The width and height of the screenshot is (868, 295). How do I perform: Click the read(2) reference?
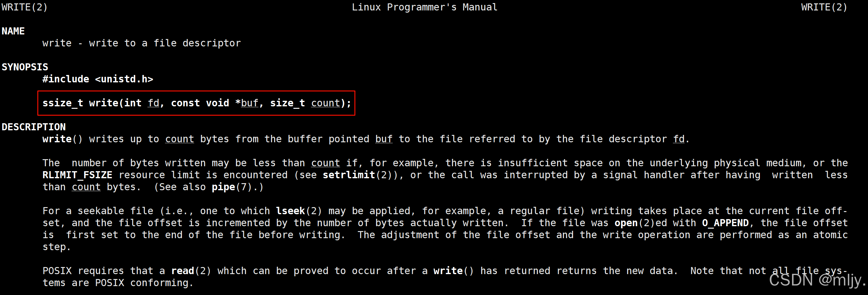pos(191,271)
